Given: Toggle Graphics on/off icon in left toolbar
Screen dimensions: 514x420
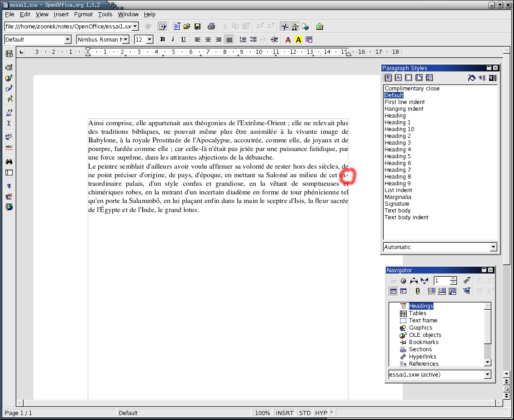Looking at the screenshot, I should (x=9, y=197).
